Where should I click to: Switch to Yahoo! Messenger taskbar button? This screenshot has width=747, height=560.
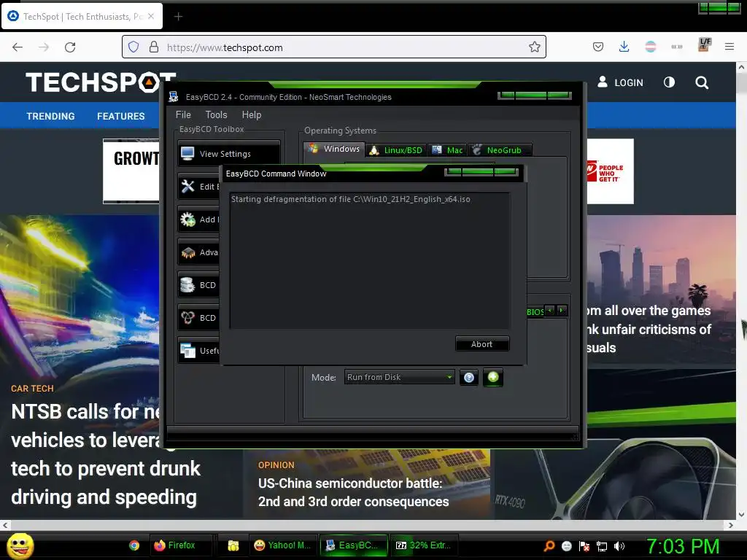tap(282, 545)
